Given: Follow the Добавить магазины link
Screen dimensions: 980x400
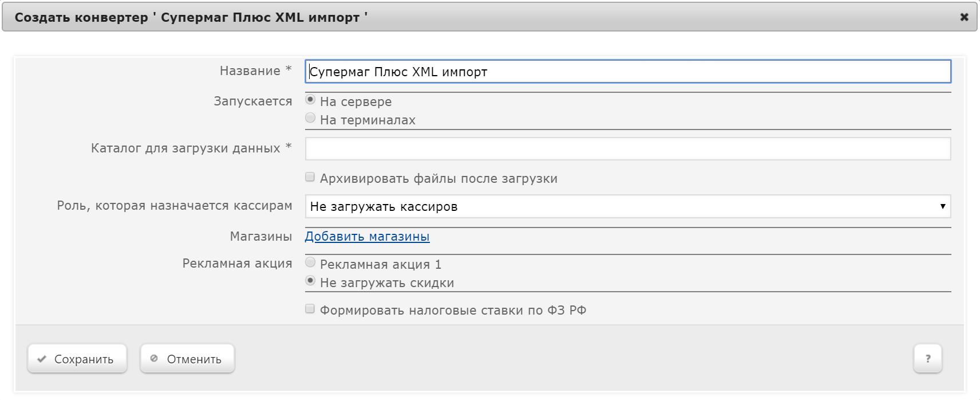Looking at the screenshot, I should pos(367,237).
